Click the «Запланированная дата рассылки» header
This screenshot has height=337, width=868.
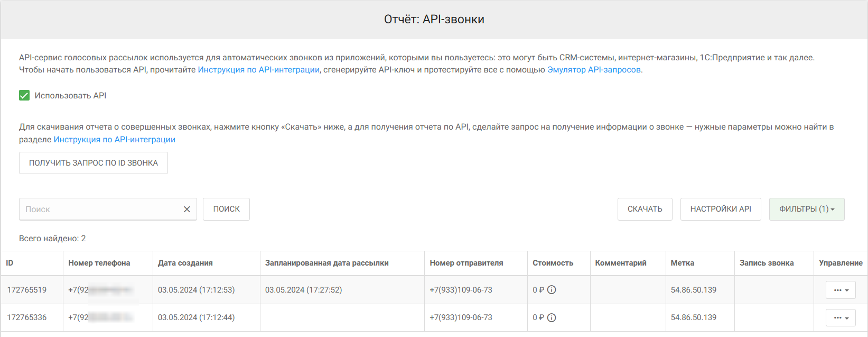(x=326, y=263)
